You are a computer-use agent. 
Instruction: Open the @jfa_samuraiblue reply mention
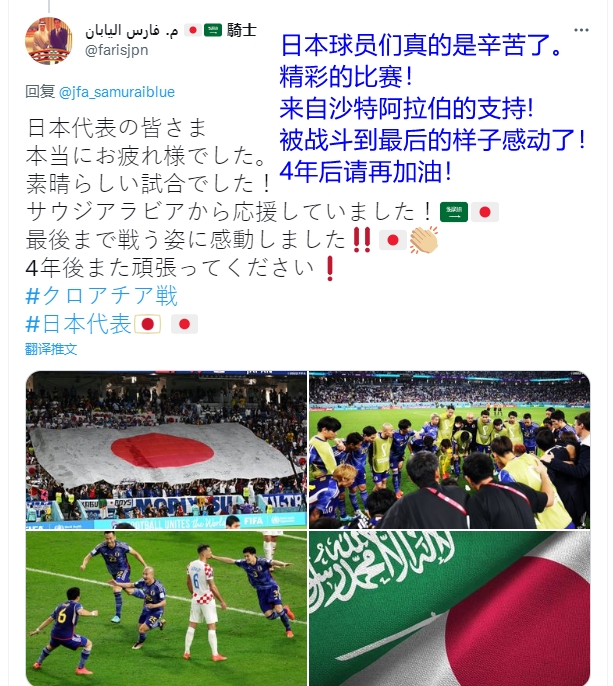point(116,92)
